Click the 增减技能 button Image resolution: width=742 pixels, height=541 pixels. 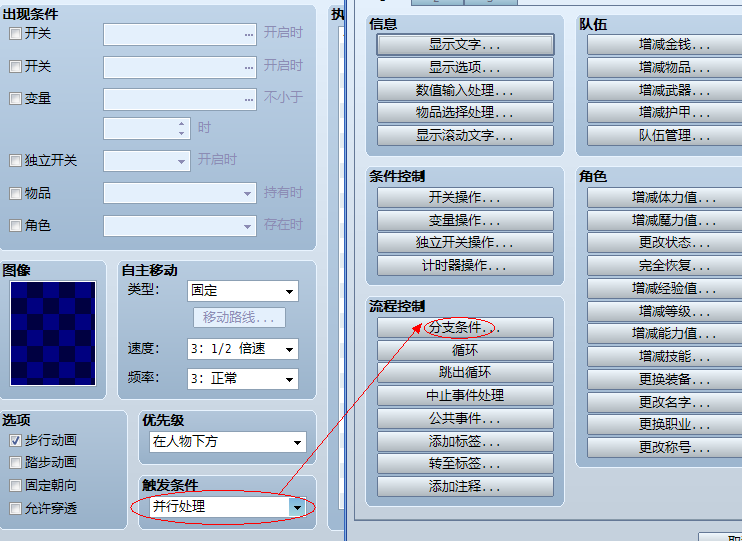pyautogui.click(x=664, y=356)
